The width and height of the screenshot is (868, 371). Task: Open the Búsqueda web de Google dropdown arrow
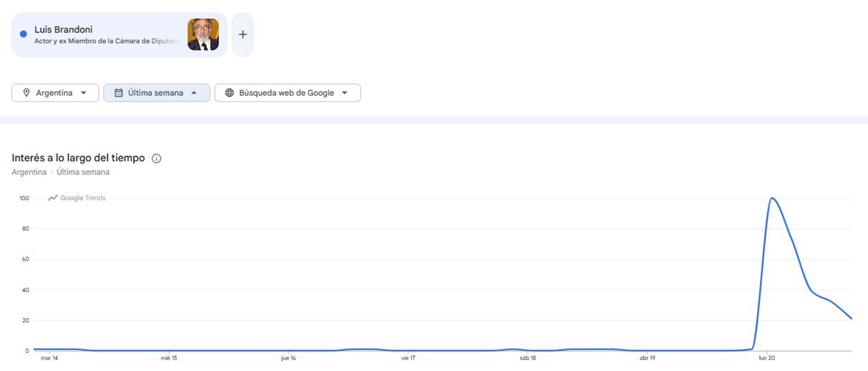coord(345,93)
